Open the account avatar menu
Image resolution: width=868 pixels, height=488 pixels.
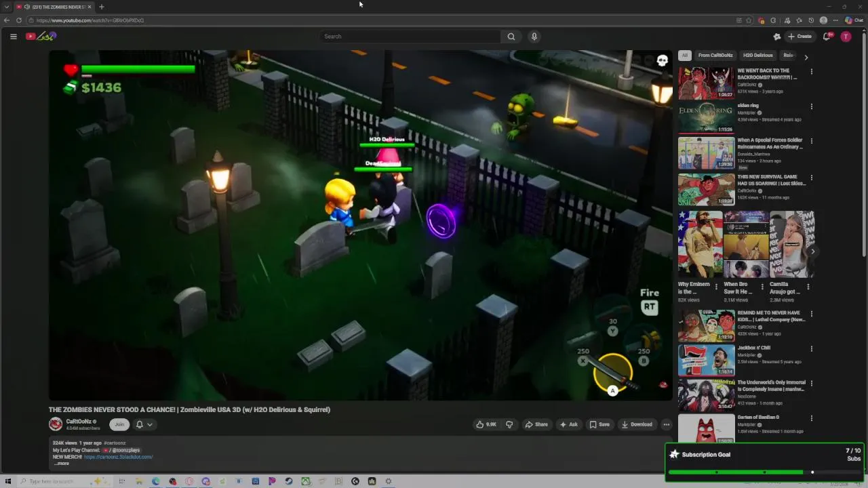click(846, 37)
